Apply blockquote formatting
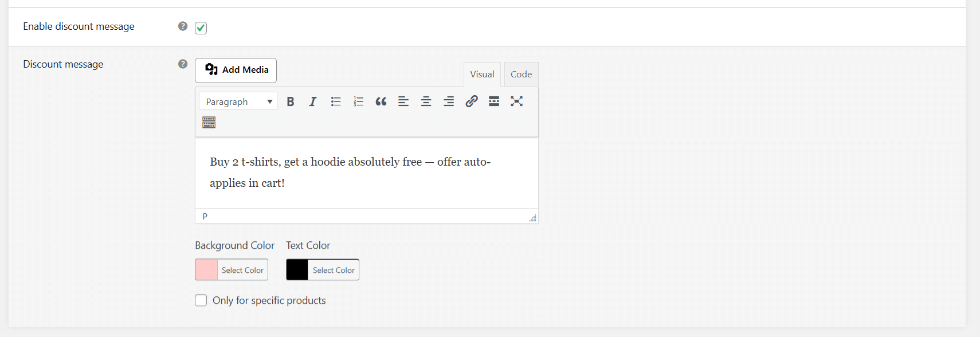The height and width of the screenshot is (337, 980). (x=381, y=101)
